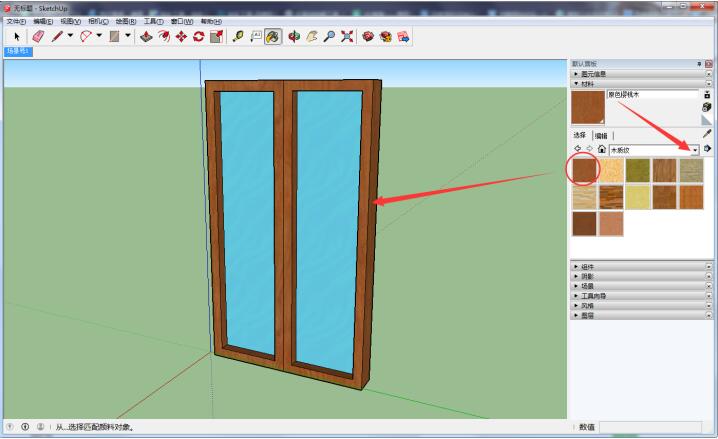This screenshot has width=718, height=439.
Task: Choose the Move tool
Action: [181, 36]
